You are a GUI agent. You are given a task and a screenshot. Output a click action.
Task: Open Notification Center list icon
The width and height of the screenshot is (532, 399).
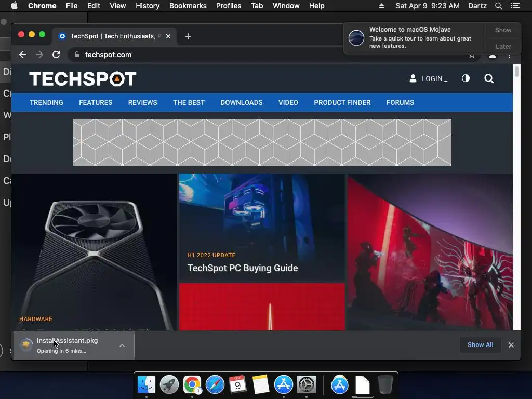click(515, 6)
